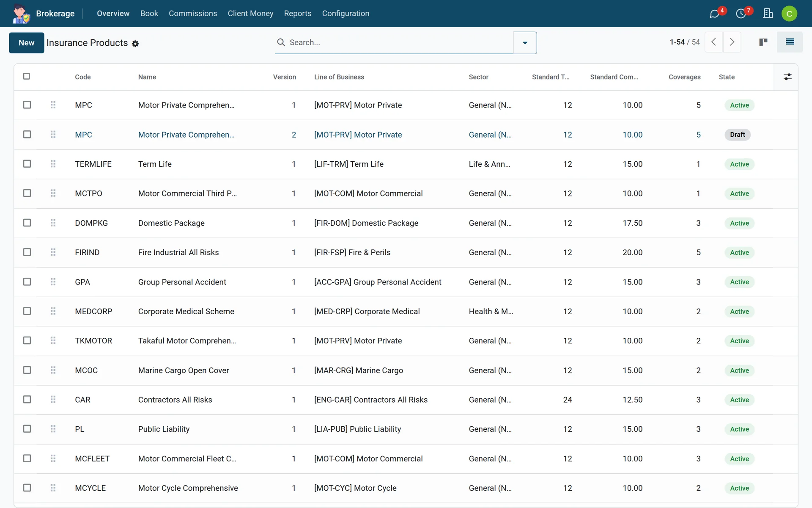The image size is (812, 508).
Task: Check the MPC version 1 row checkbox
Action: coord(27,105)
